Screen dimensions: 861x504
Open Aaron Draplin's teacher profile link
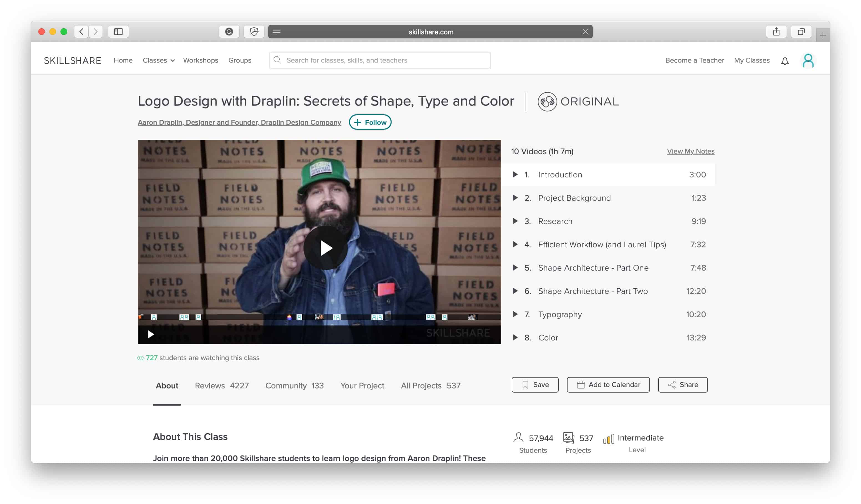(239, 122)
